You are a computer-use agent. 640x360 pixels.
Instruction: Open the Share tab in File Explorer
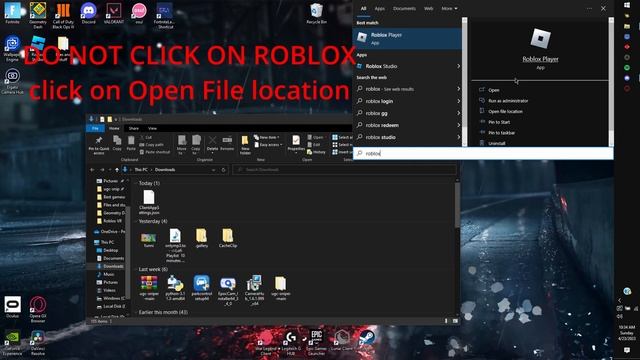pos(133,129)
